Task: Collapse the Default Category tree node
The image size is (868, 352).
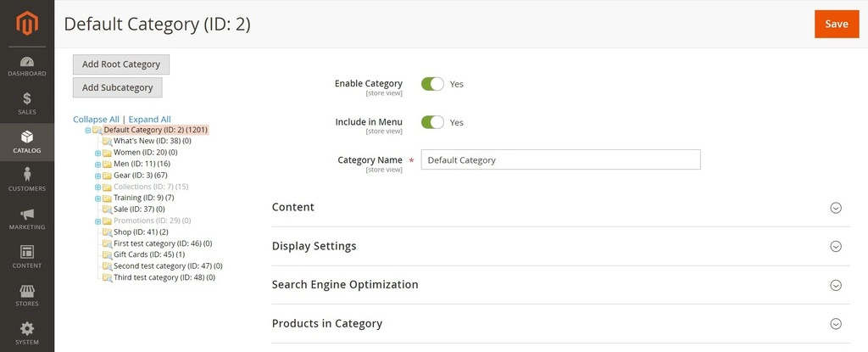Action: pos(88,131)
